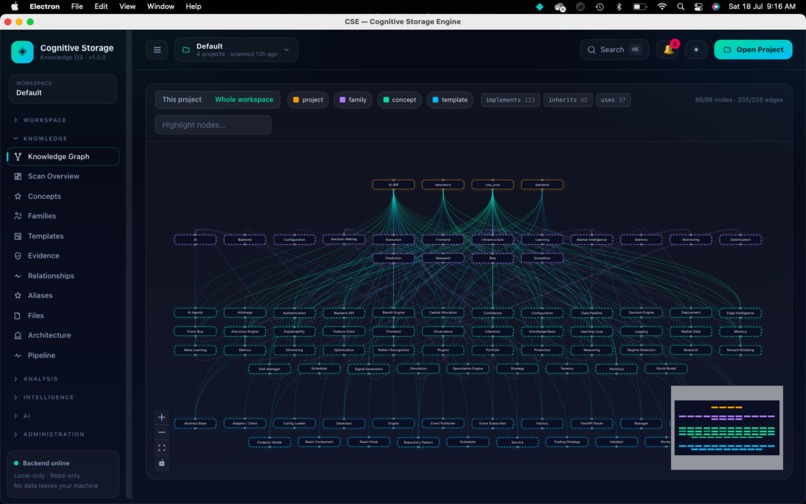The width and height of the screenshot is (806, 504).
Task: Toggle the project node filter chip
Action: pos(308,100)
